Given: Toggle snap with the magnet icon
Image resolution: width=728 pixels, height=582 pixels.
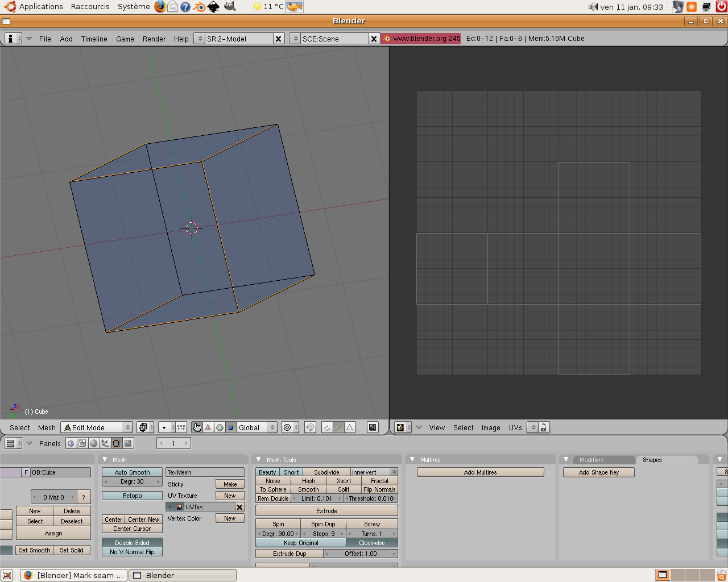Looking at the screenshot, I should [x=310, y=427].
